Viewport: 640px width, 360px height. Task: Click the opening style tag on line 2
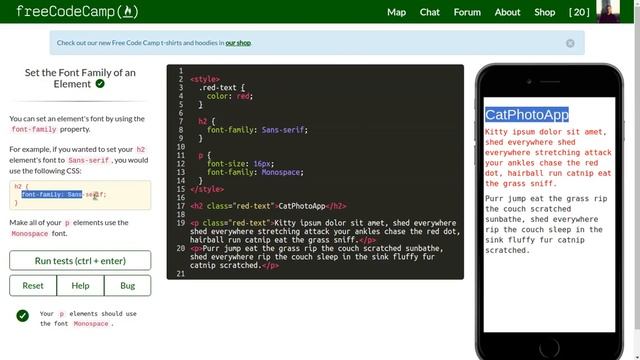pos(205,79)
